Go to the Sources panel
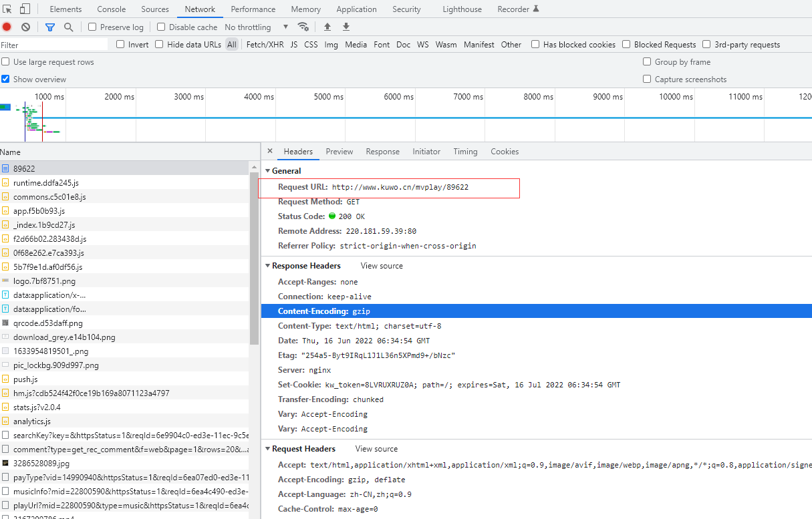The width and height of the screenshot is (812, 519). (155, 9)
